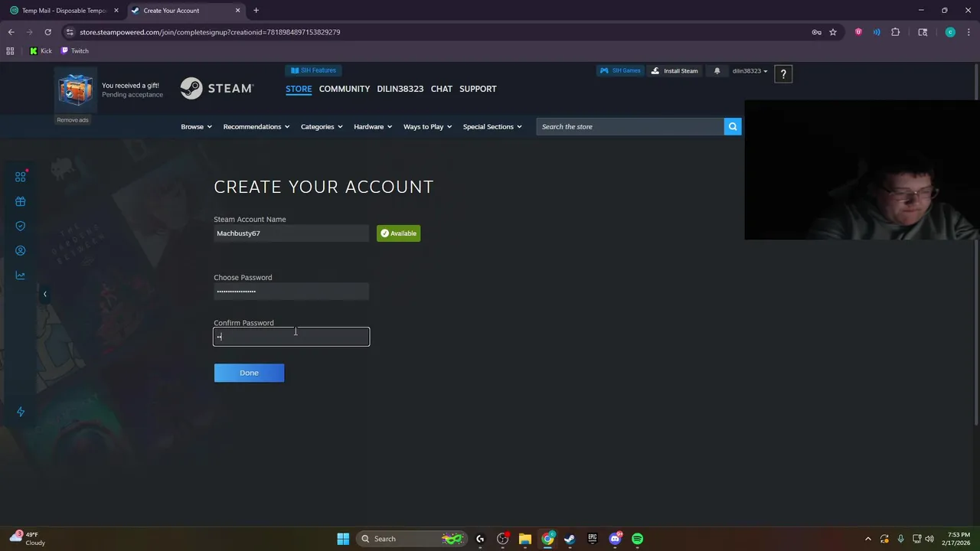Open the COMMUNITY menu
Viewport: 980px width, 551px height.
[345, 89]
